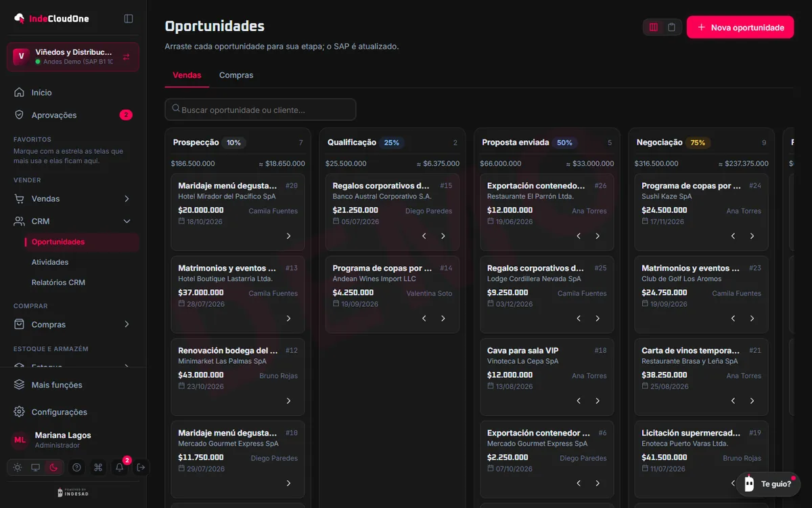Click Lodge Cordillera Nevada SpA text
The image size is (812, 508).
tap(534, 279)
